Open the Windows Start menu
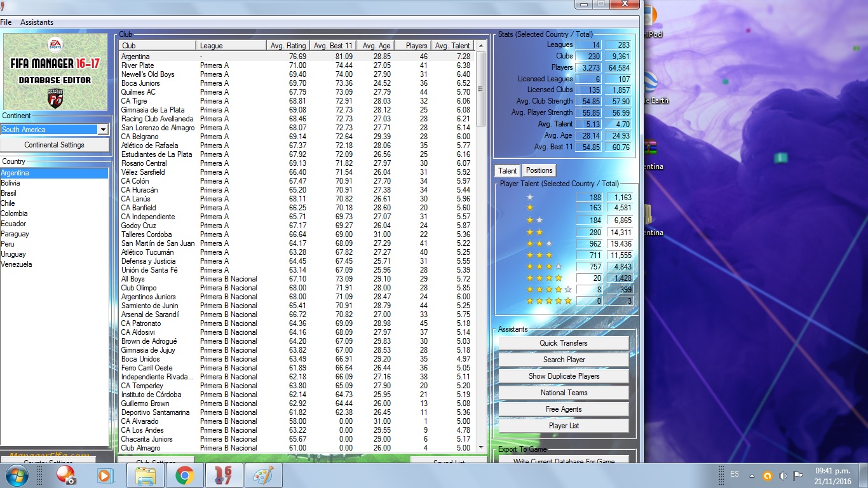The image size is (868, 488). click(x=16, y=475)
